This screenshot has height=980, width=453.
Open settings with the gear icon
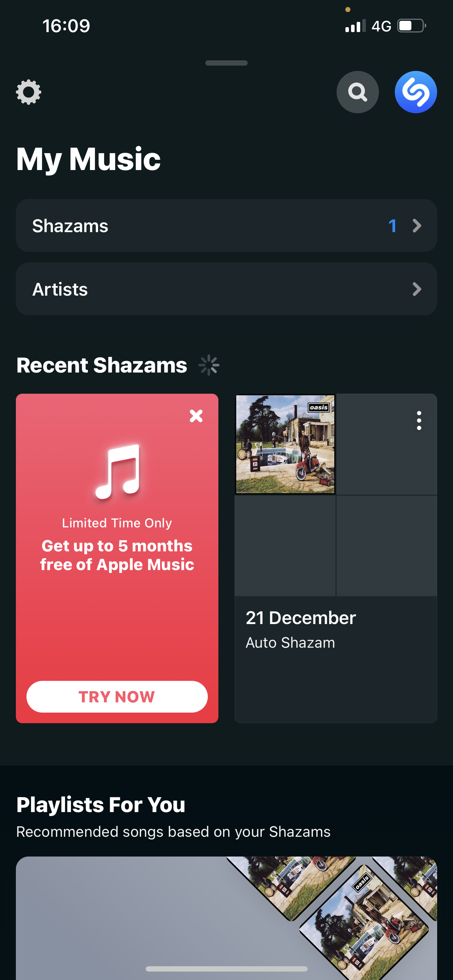click(x=29, y=92)
